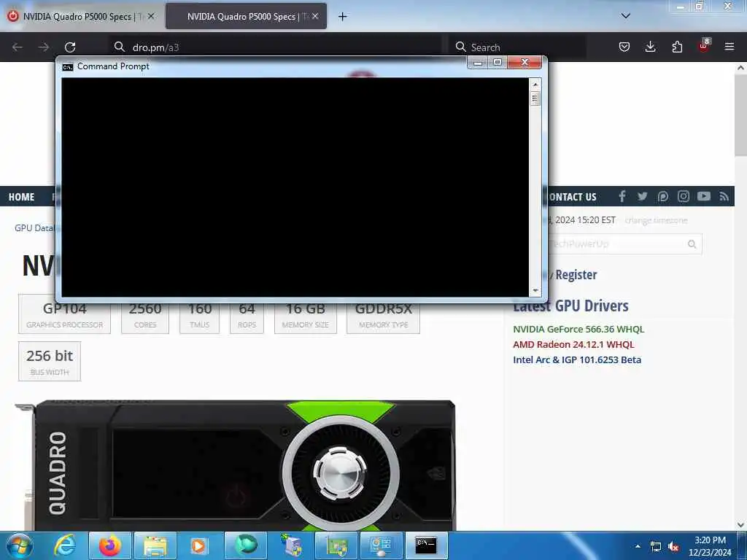Image resolution: width=747 pixels, height=560 pixels.
Task: Open the Register link
Action: pyautogui.click(x=576, y=275)
